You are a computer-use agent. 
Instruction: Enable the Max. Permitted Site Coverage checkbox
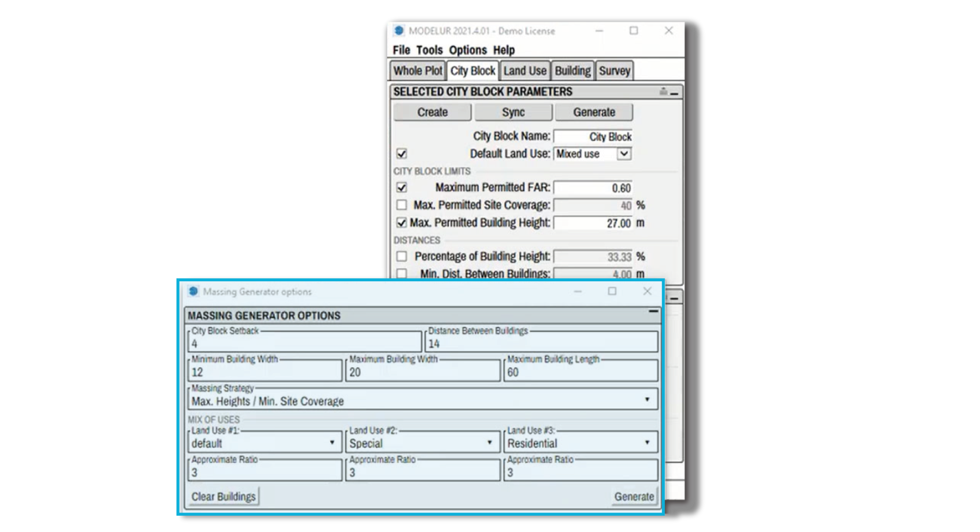(x=401, y=205)
